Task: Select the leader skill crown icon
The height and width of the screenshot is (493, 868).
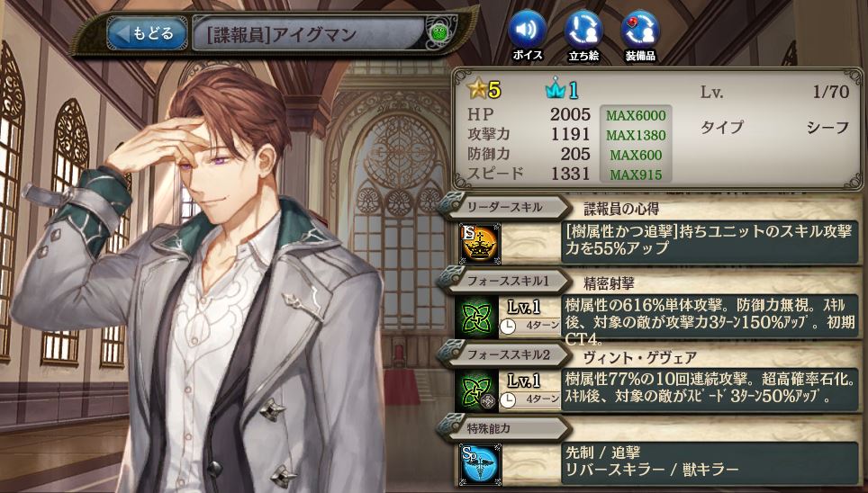Action: pos(479,244)
